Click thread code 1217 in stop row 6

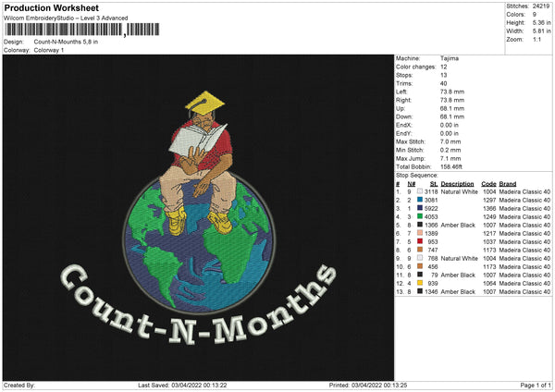(489, 234)
